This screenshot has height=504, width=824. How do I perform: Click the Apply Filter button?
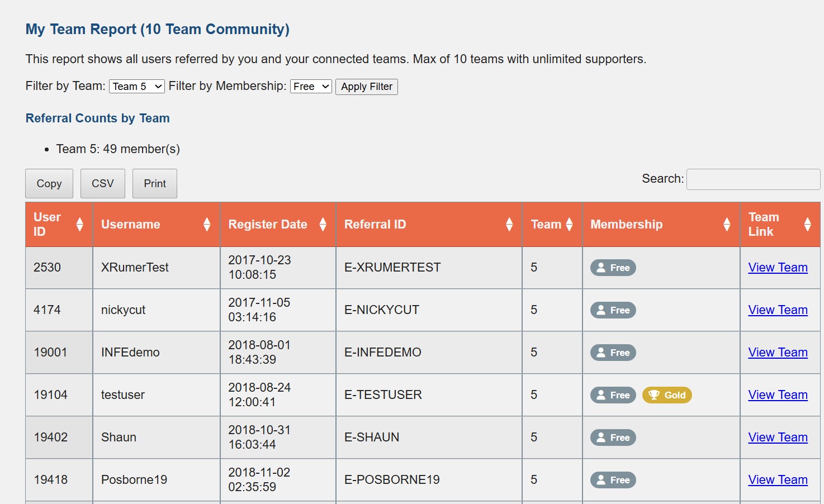click(367, 87)
